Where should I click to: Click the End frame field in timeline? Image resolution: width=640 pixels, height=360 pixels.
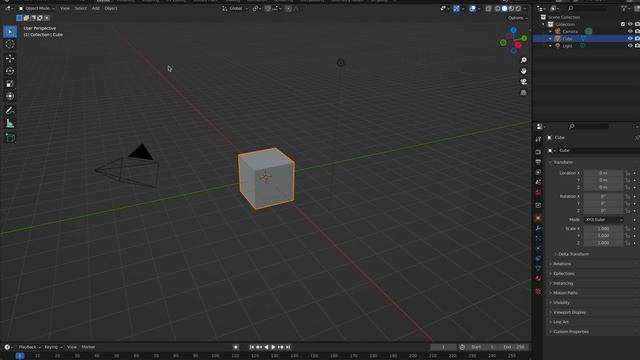click(514, 347)
